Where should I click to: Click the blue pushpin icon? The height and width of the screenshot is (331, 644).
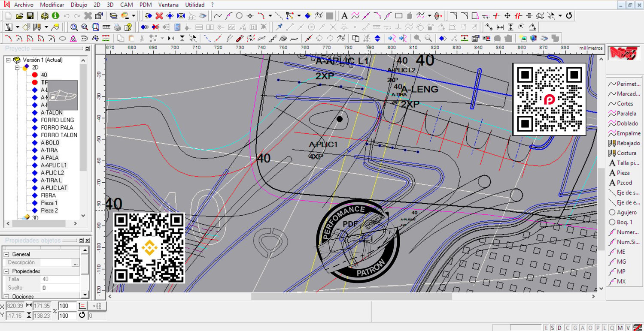[x=279, y=27]
